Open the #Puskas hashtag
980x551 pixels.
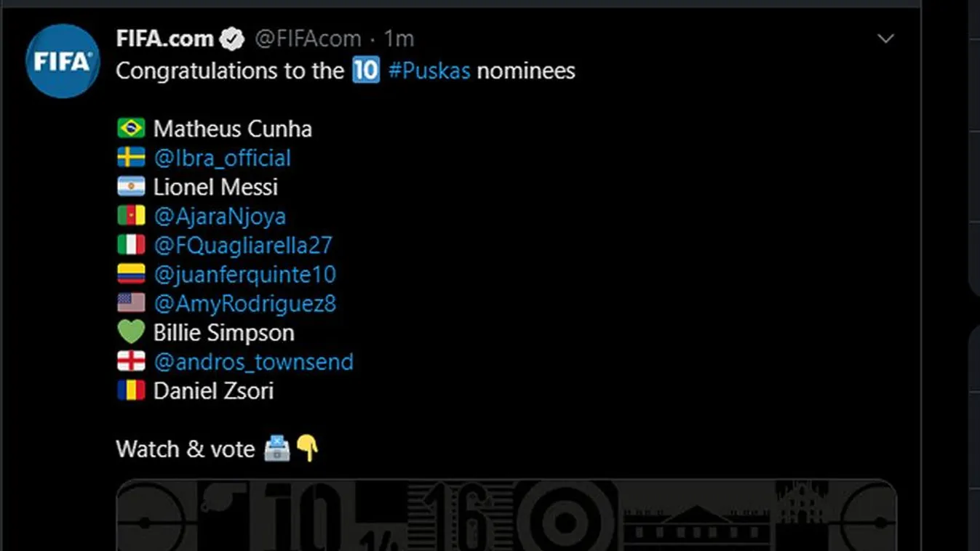tap(429, 71)
